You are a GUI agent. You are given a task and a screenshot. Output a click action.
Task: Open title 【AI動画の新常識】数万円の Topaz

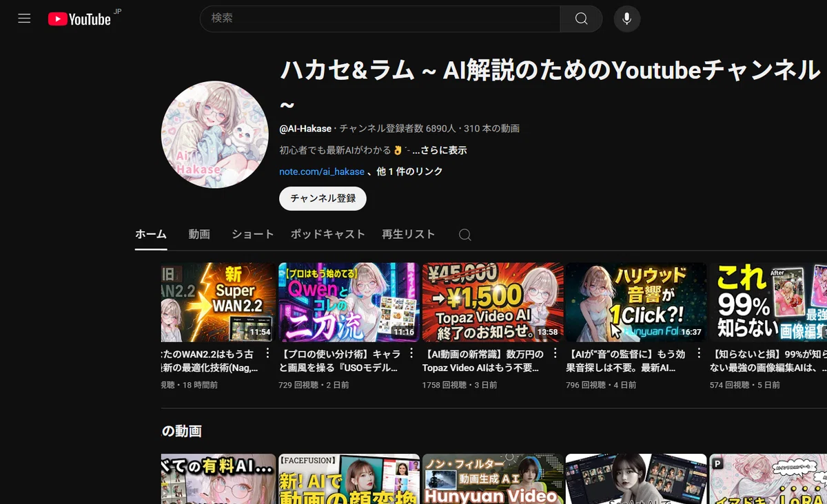(483, 361)
